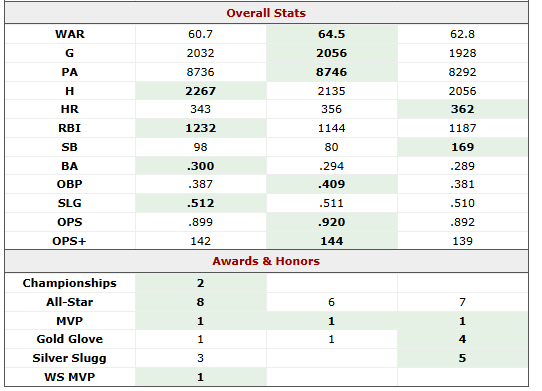Click the batting average .294
542x391 pixels.
click(x=331, y=166)
